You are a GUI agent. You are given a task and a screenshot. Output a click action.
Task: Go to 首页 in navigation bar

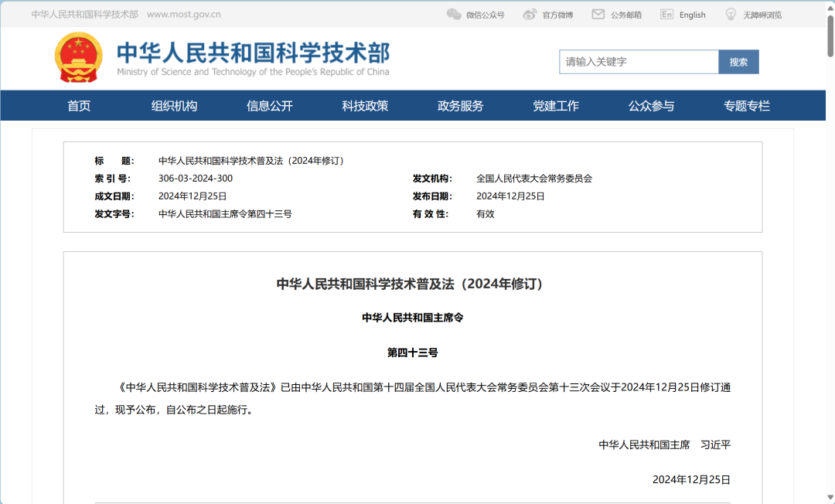(x=79, y=106)
